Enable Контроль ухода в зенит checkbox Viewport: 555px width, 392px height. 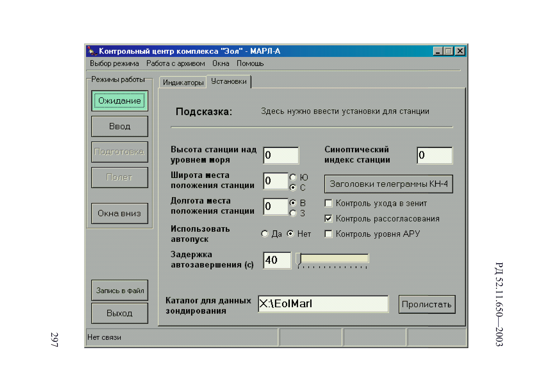pyautogui.click(x=328, y=203)
